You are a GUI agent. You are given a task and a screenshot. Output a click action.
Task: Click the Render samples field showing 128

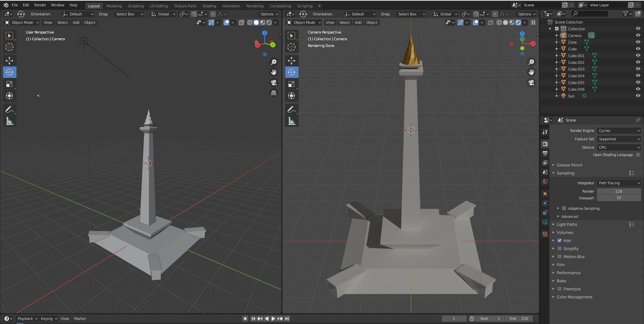[619, 191]
